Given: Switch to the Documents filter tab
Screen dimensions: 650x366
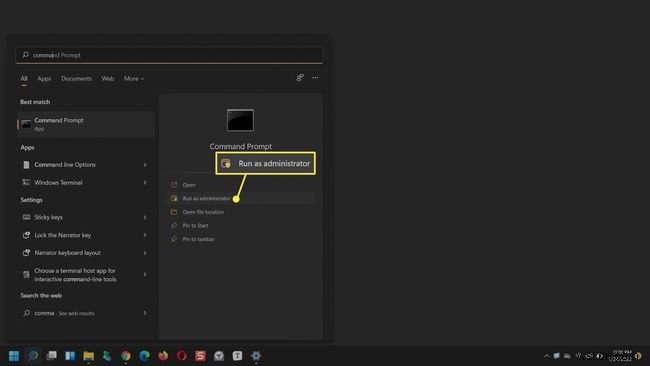Looking at the screenshot, I should point(76,78).
